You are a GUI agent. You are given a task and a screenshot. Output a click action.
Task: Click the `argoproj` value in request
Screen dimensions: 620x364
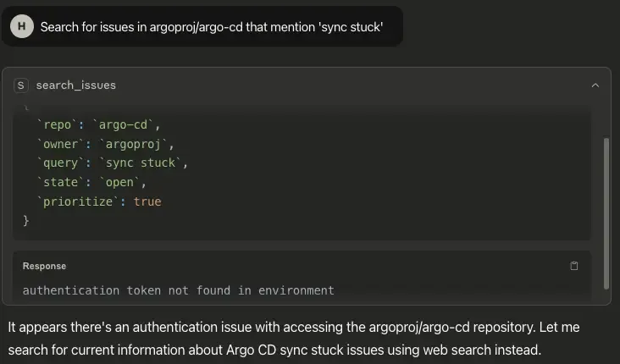click(134, 144)
